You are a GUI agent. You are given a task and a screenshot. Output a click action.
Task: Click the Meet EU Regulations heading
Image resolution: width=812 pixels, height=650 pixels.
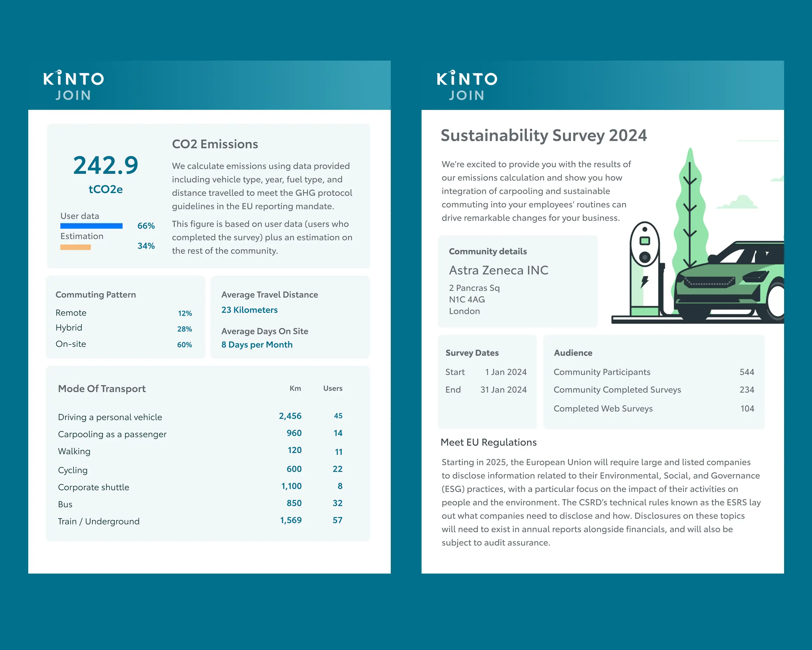(x=488, y=442)
